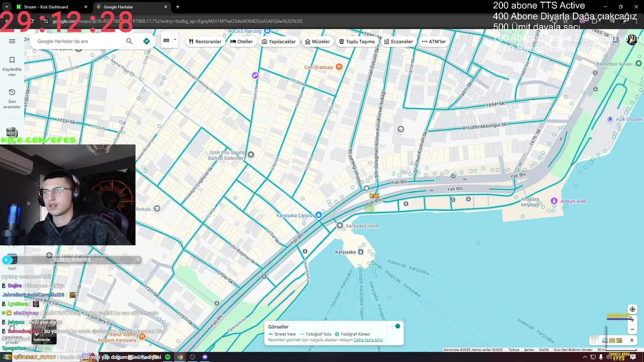Click the Şartlar footer link
Image resolution: width=644 pixels, height=362 pixels.
[529, 350]
